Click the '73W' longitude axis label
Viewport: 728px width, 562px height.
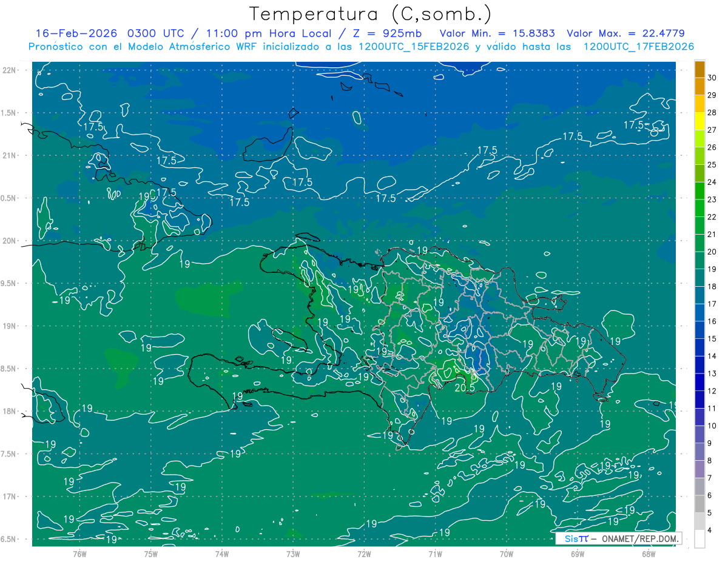(x=293, y=554)
